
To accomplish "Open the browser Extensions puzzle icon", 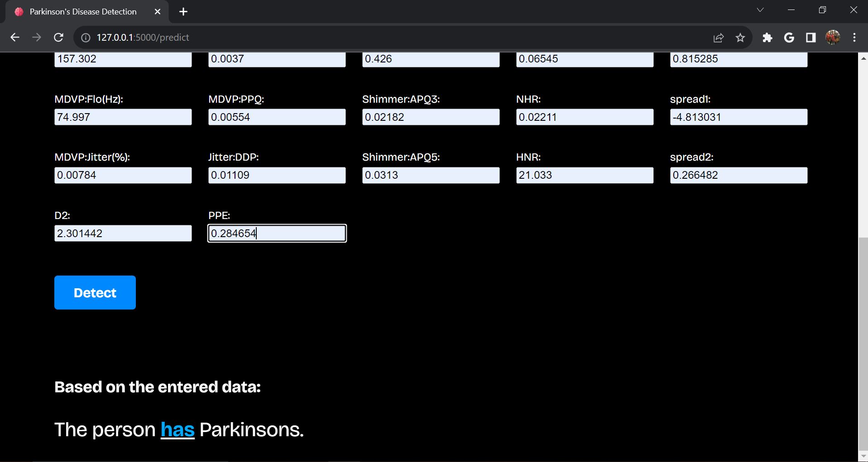I will click(767, 38).
